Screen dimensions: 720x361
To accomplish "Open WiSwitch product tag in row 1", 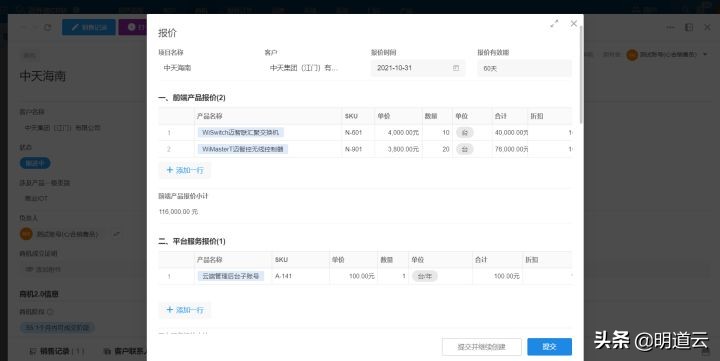I will click(241, 132).
